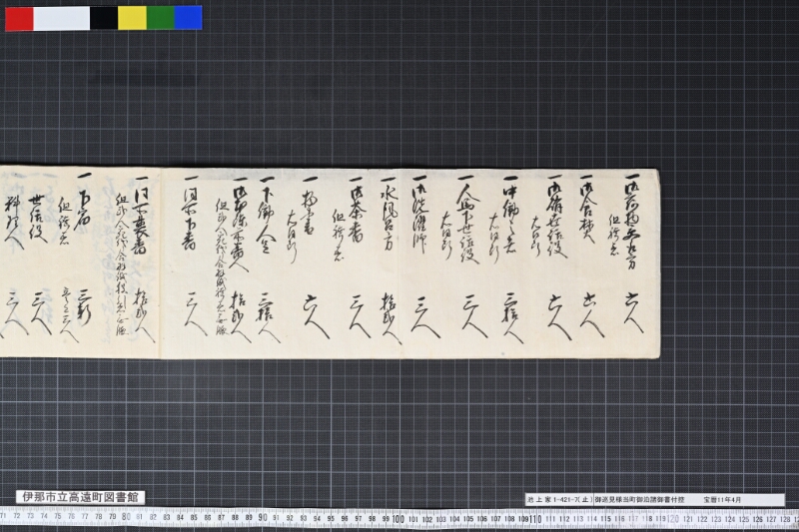Click the 75 mark on the ruler
This screenshot has width=799, height=532.
click(x=58, y=516)
